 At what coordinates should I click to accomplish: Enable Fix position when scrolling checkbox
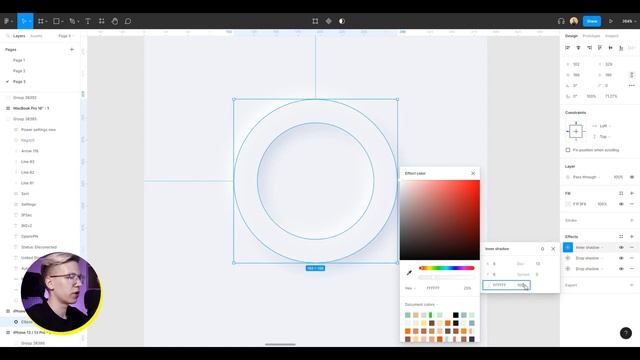coord(568,150)
